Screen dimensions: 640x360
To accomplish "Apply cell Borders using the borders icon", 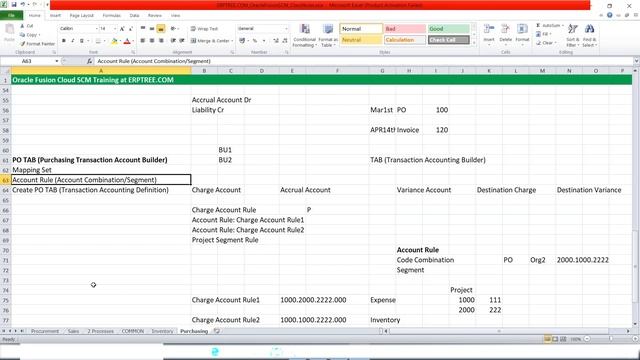I will [98, 41].
